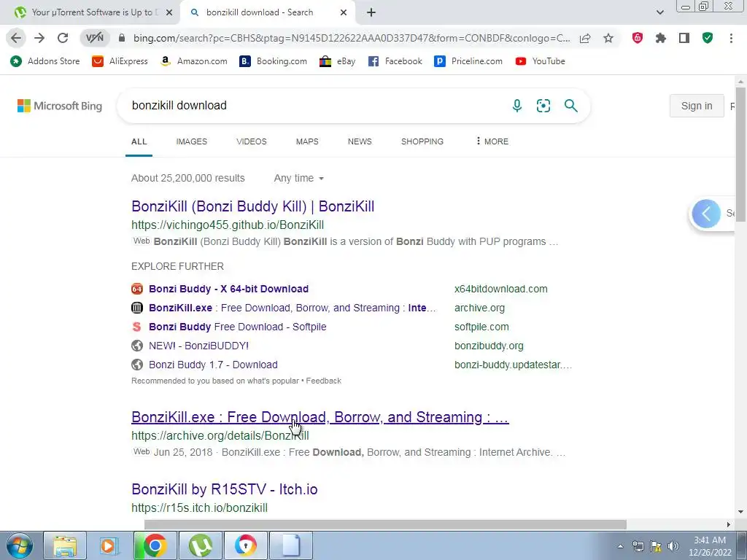Open Bonzi Buddy - X 64-bit Download link
Viewport: 747px width, 560px height.
click(228, 289)
